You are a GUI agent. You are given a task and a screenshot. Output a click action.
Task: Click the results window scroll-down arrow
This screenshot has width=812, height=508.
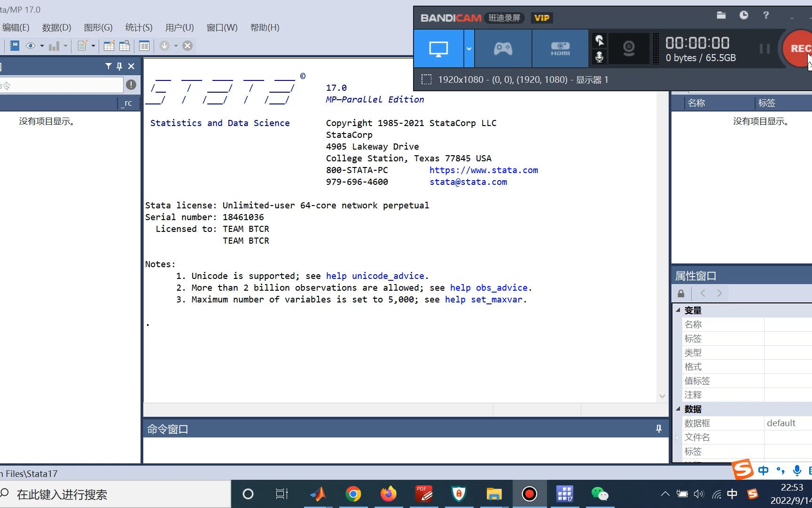[662, 396]
